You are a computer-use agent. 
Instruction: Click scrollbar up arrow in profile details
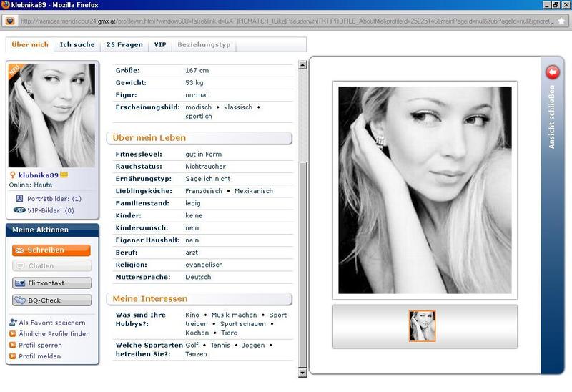pos(302,66)
